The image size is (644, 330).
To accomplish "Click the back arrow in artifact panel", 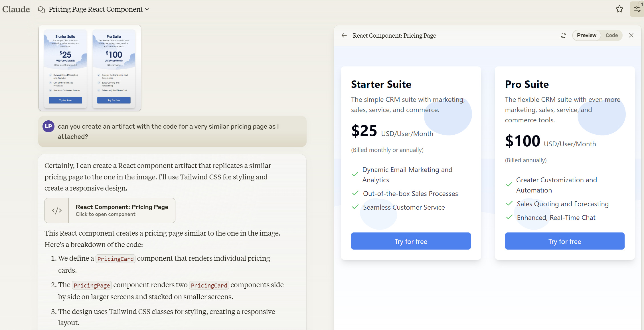I will [344, 35].
